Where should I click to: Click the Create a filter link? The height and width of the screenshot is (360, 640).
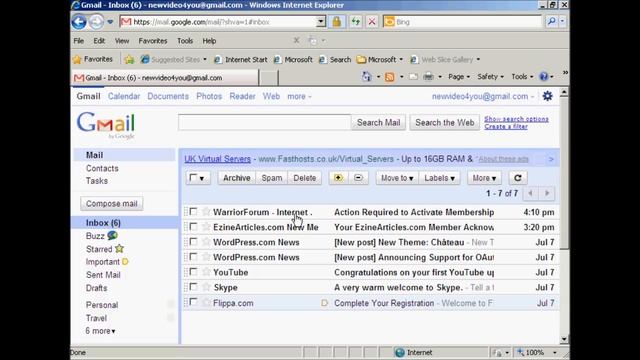(506, 127)
